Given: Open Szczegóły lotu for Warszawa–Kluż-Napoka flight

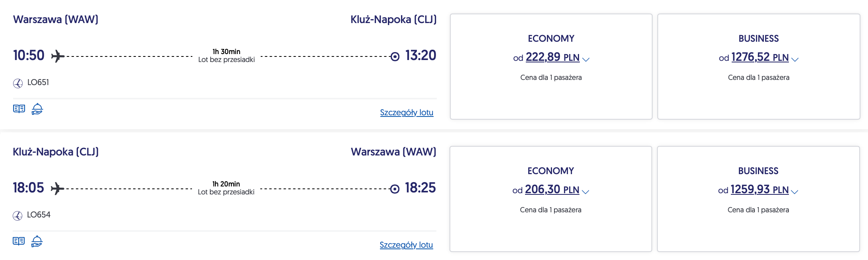Looking at the screenshot, I should tap(407, 113).
